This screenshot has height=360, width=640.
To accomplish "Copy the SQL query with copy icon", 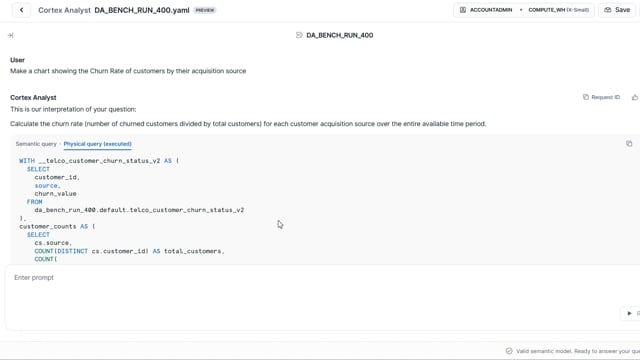I will [629, 144].
